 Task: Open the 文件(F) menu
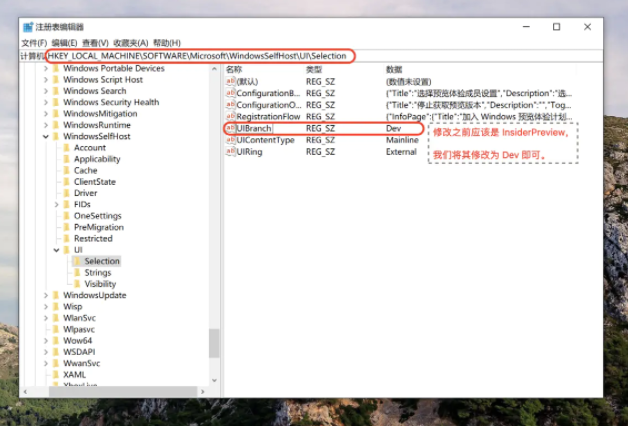(34, 43)
